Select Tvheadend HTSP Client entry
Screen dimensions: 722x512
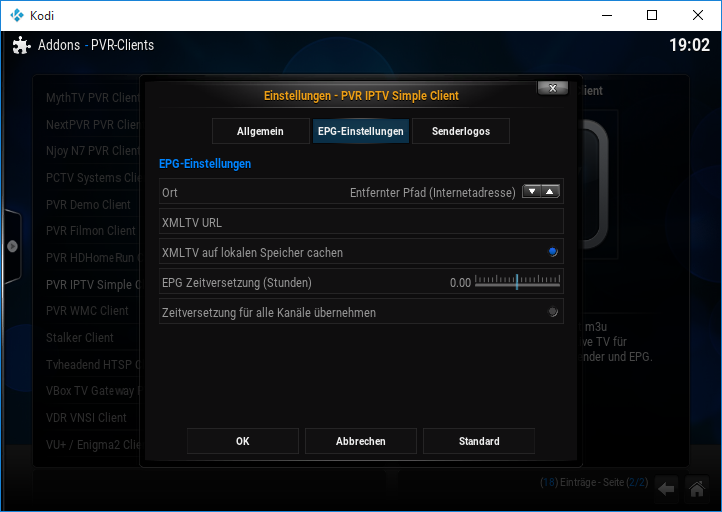click(93, 365)
